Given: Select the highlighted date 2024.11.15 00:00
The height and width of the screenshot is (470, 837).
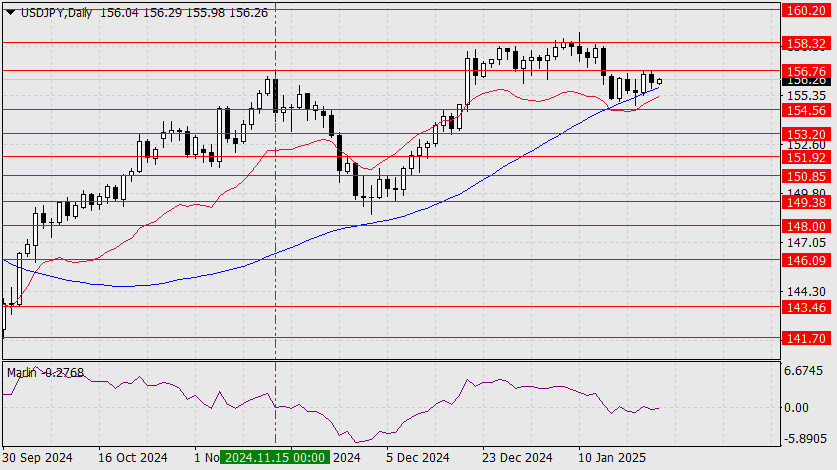Looking at the screenshot, I should [275, 458].
